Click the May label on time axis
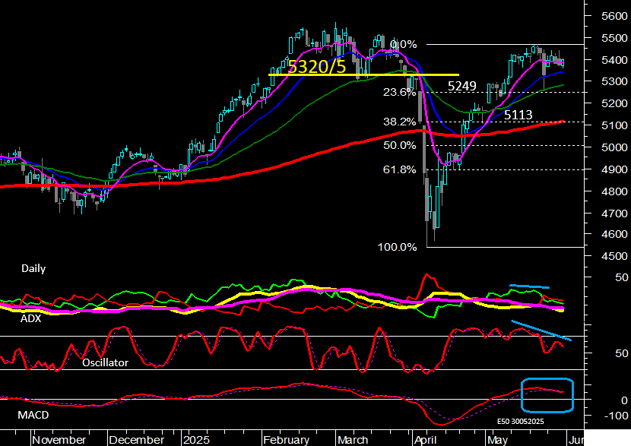 pyautogui.click(x=497, y=440)
